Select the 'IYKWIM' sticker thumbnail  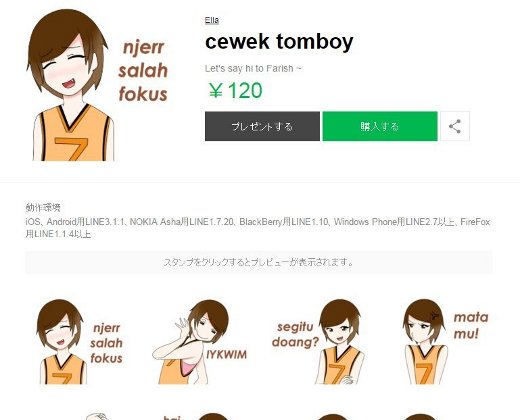[200, 341]
